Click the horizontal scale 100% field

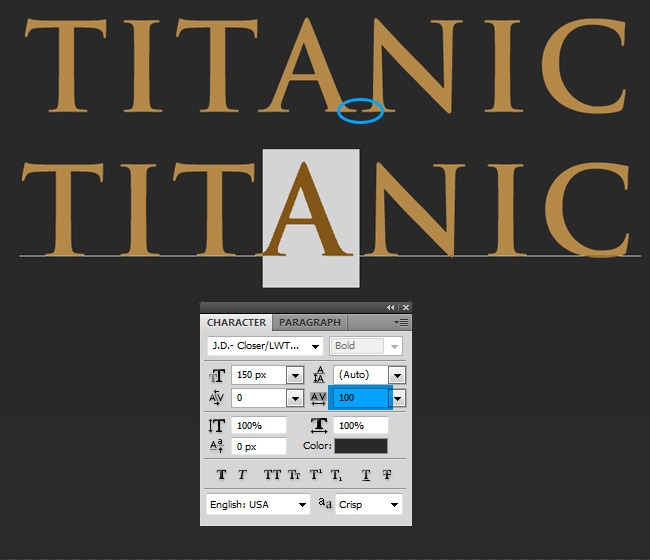pyautogui.click(x=361, y=426)
